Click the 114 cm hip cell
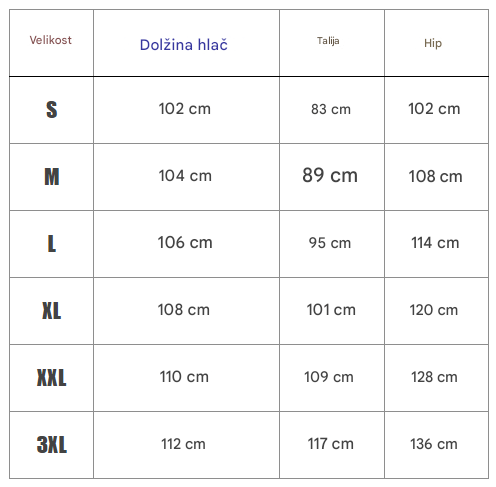The height and width of the screenshot is (487, 496). coord(435,243)
